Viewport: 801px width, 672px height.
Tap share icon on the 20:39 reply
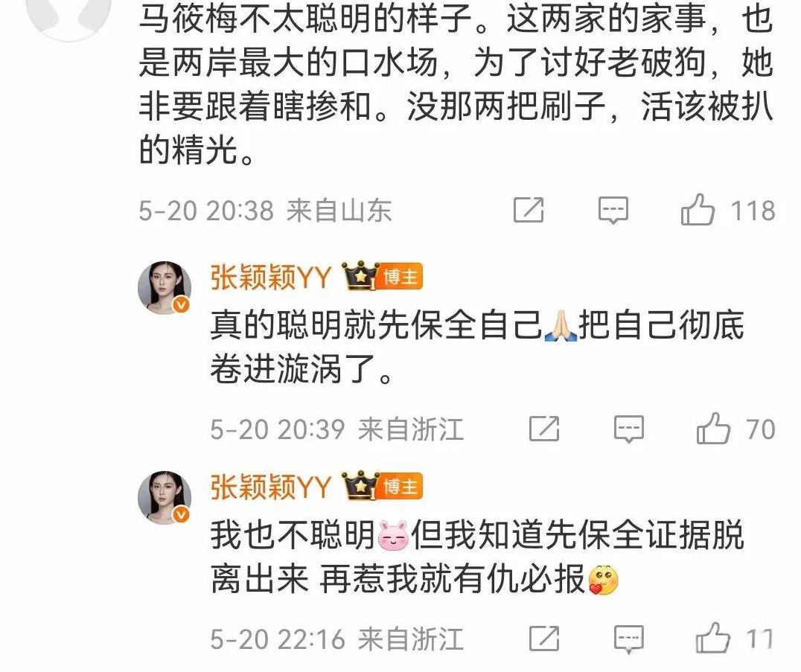coord(544,429)
